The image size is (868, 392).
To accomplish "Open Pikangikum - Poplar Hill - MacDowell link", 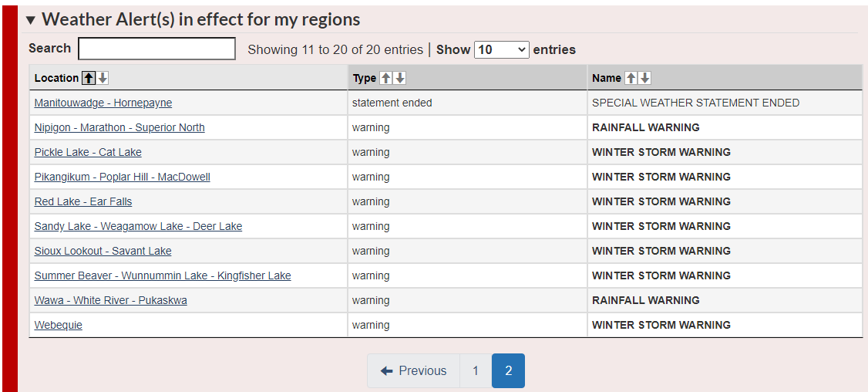I will (123, 177).
